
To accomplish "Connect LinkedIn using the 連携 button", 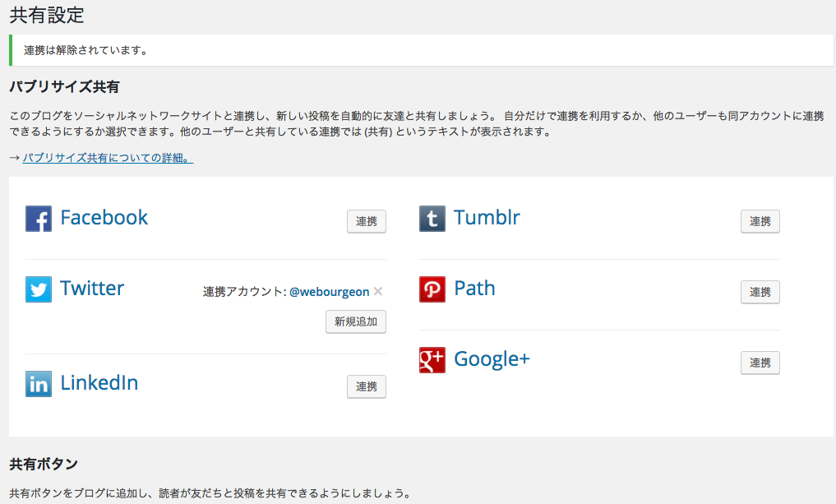I will tap(367, 386).
